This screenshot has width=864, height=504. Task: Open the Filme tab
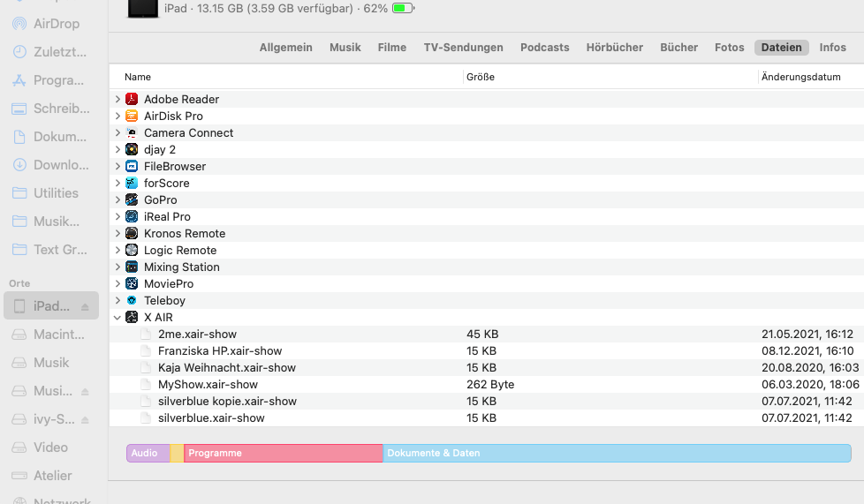391,48
